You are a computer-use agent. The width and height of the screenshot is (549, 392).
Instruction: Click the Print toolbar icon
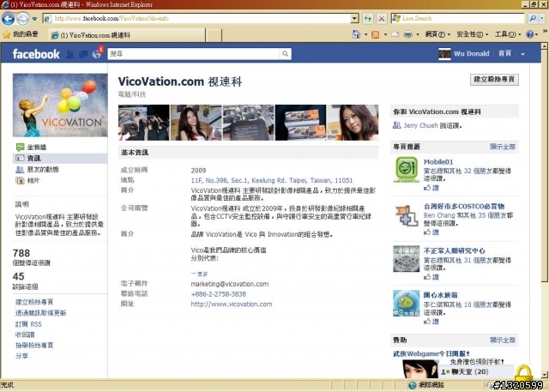click(x=408, y=34)
